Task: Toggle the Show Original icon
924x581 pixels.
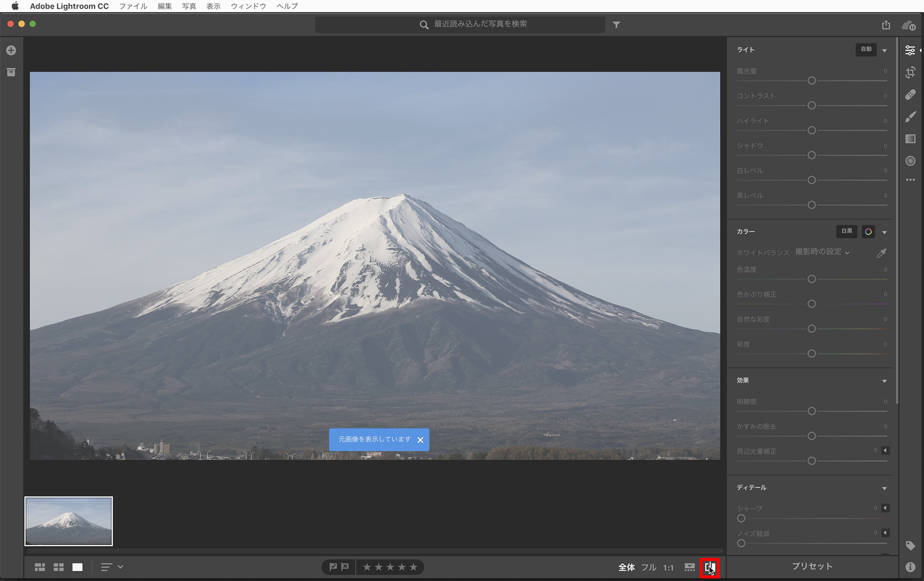Action: pyautogui.click(x=710, y=568)
